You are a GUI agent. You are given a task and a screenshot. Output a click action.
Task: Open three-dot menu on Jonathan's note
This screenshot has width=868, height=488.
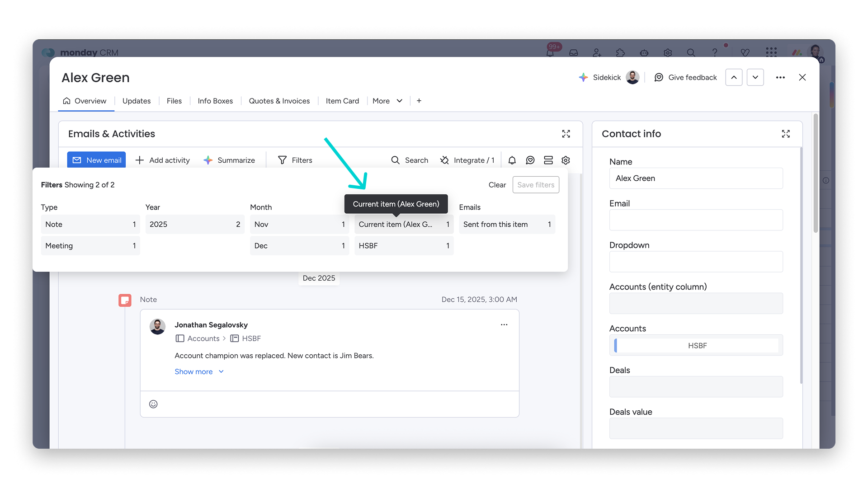click(504, 325)
